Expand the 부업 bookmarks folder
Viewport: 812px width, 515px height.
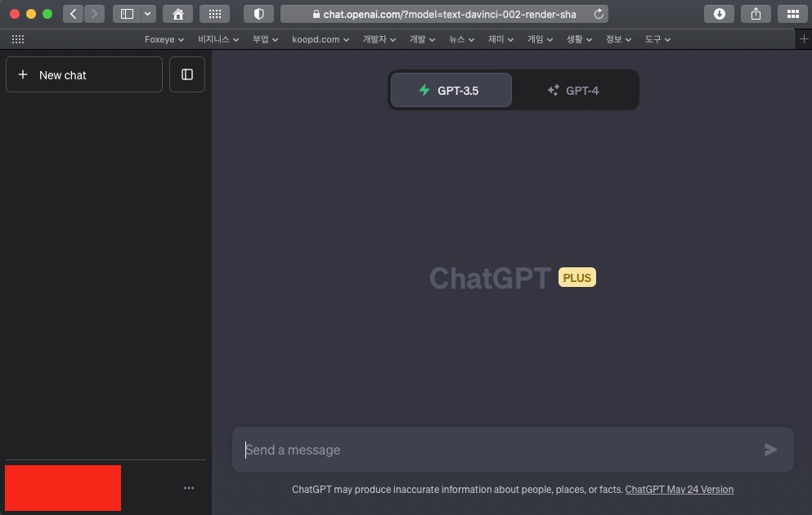[x=265, y=39]
